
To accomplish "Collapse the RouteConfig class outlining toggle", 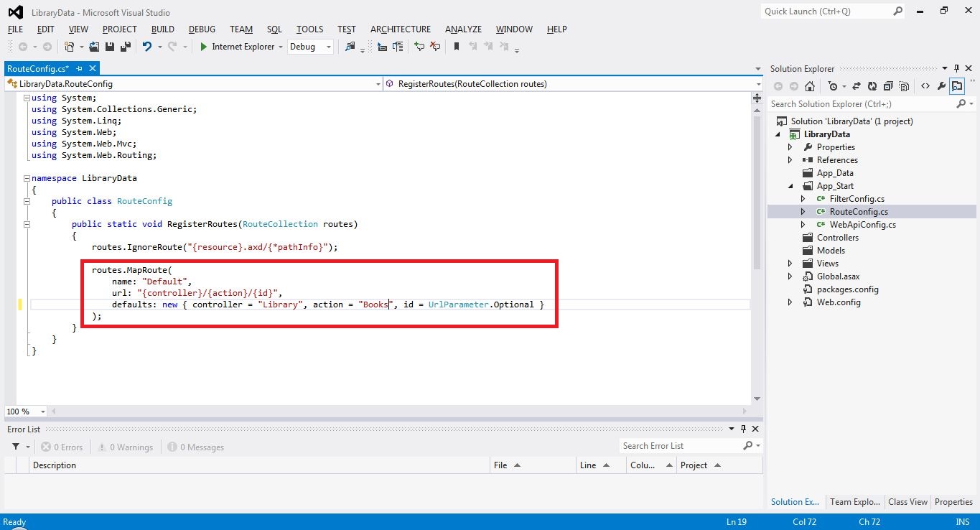I will tap(27, 201).
